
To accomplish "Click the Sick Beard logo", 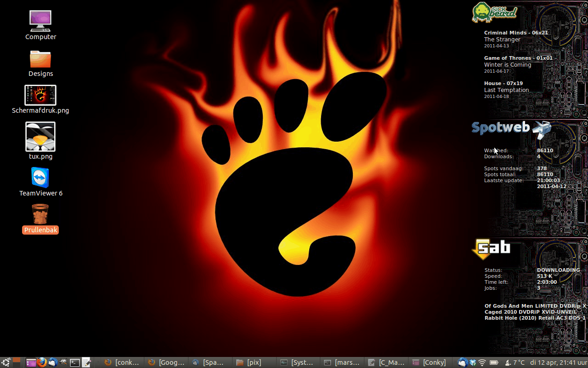I will pos(495,12).
